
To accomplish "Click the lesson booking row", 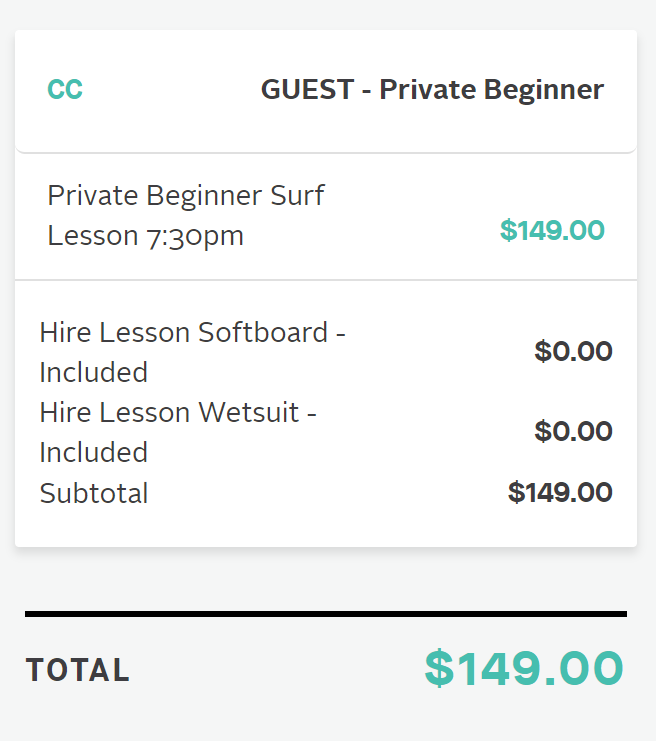I will 326,216.
